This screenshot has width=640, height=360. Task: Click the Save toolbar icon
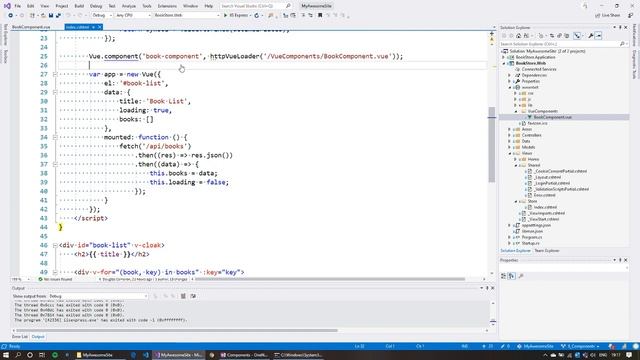(x=51, y=15)
